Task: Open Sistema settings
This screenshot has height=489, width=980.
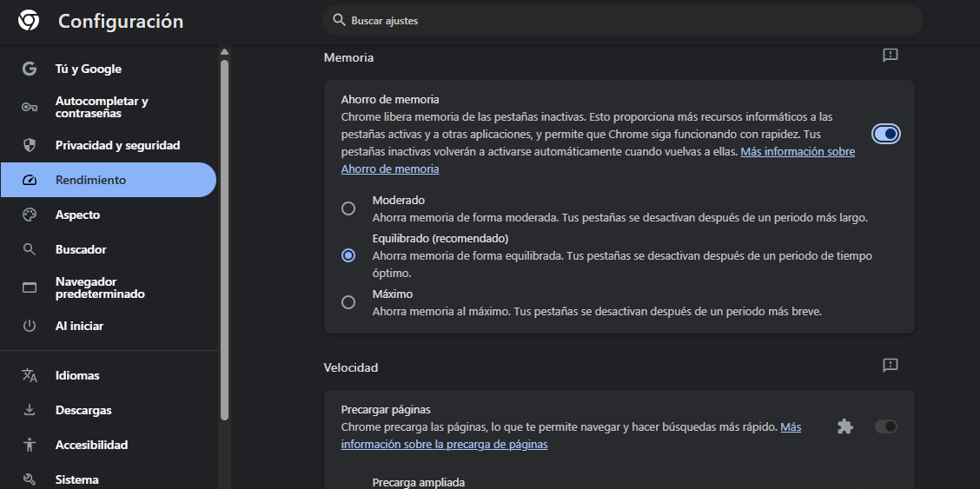Action: coord(108,479)
